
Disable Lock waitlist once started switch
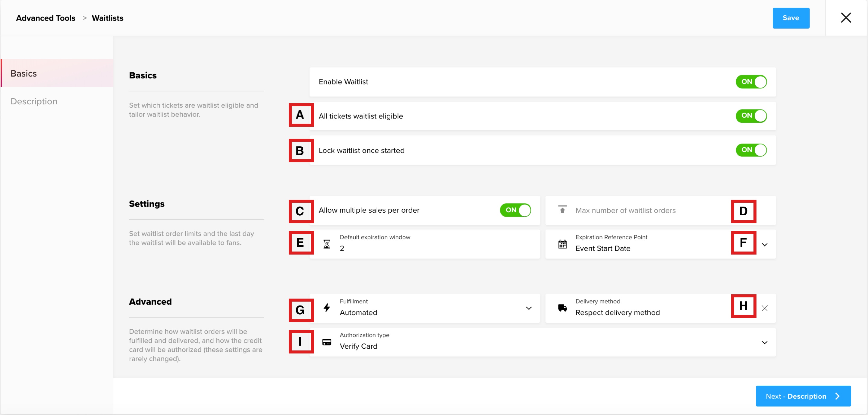[751, 150]
